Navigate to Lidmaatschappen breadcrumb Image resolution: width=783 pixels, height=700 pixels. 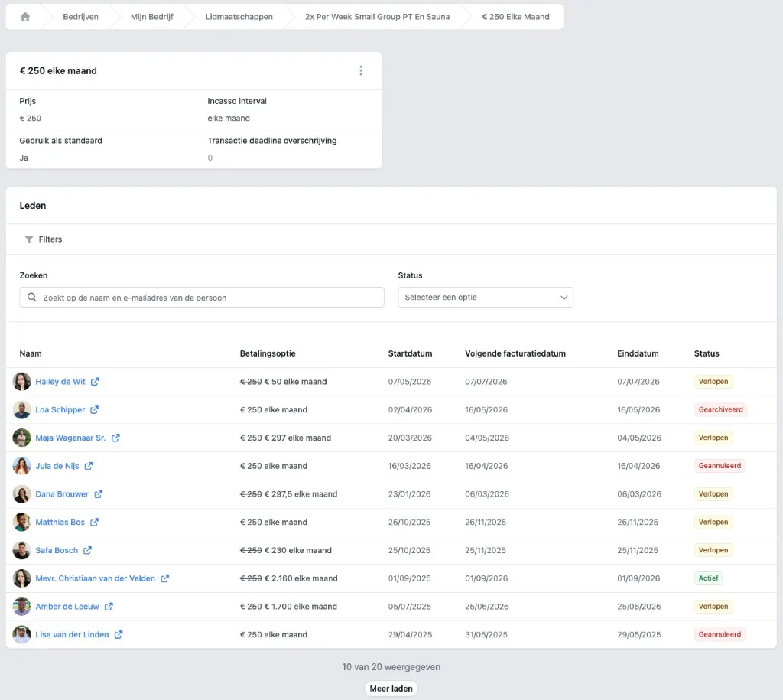tap(239, 17)
